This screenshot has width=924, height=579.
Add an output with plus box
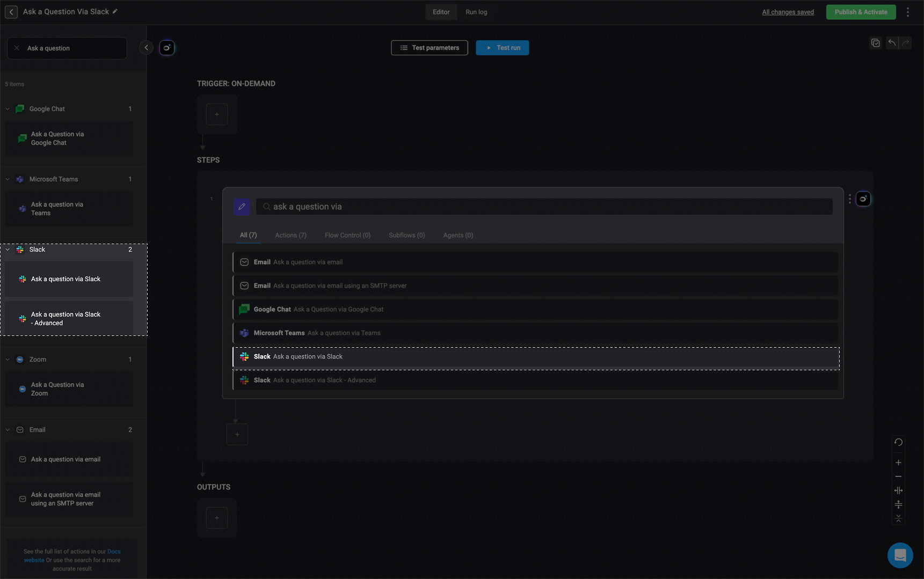pos(217,518)
